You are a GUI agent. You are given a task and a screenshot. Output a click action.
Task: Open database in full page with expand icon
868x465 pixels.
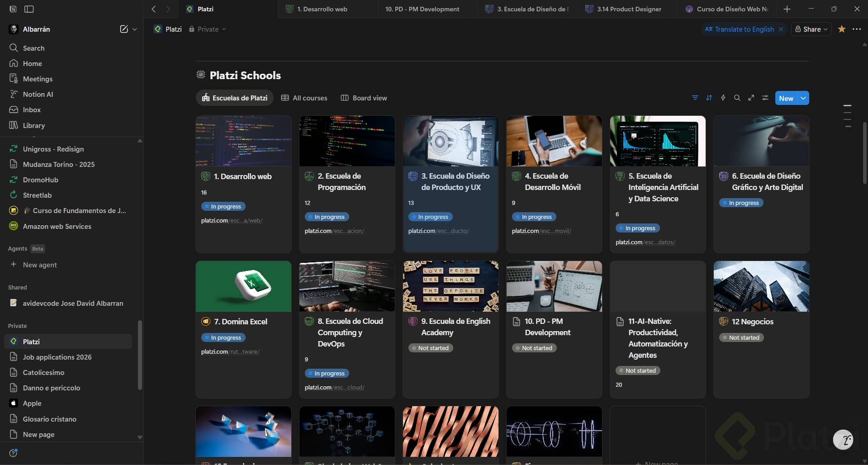(751, 98)
